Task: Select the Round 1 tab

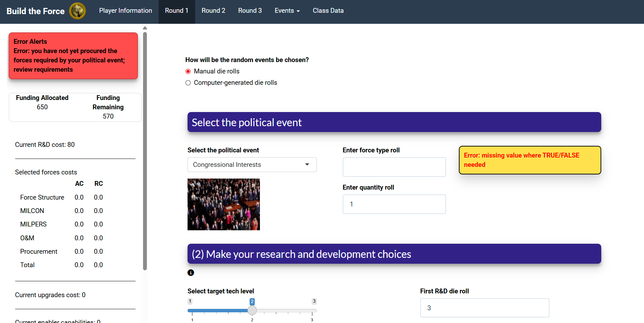Action: point(177,11)
